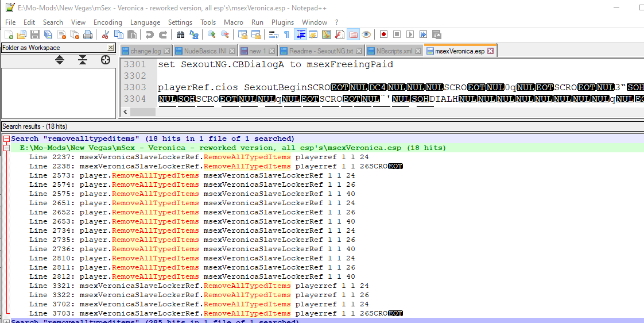
Task: Switch to Readme - SexoutNG.txt tab
Action: [321, 51]
